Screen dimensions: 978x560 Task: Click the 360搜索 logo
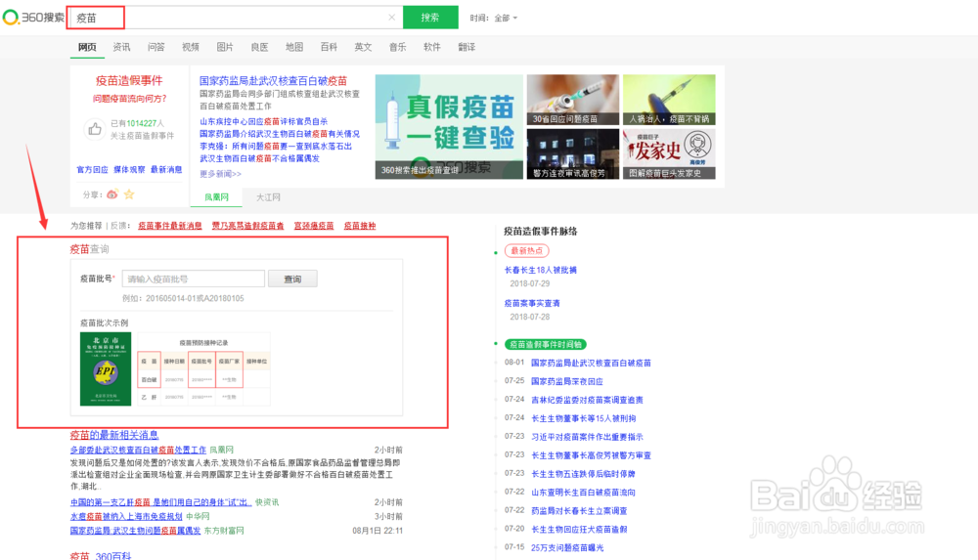[33, 18]
